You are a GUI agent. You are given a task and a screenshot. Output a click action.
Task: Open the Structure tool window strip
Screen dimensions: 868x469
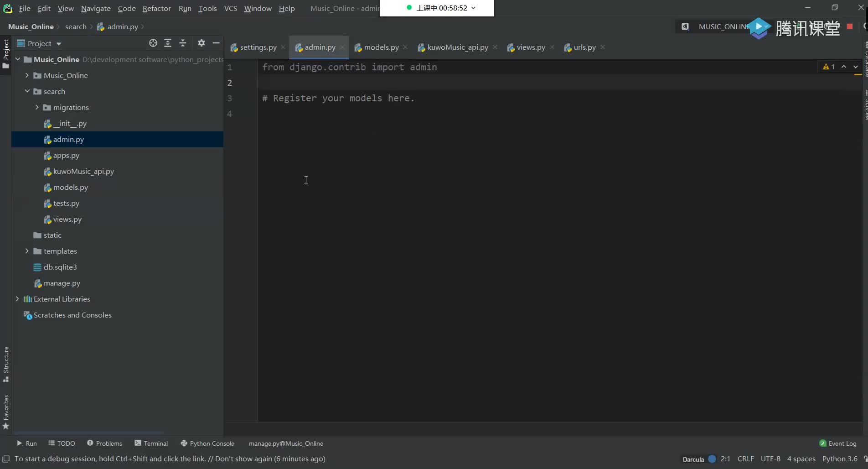pyautogui.click(x=6, y=365)
